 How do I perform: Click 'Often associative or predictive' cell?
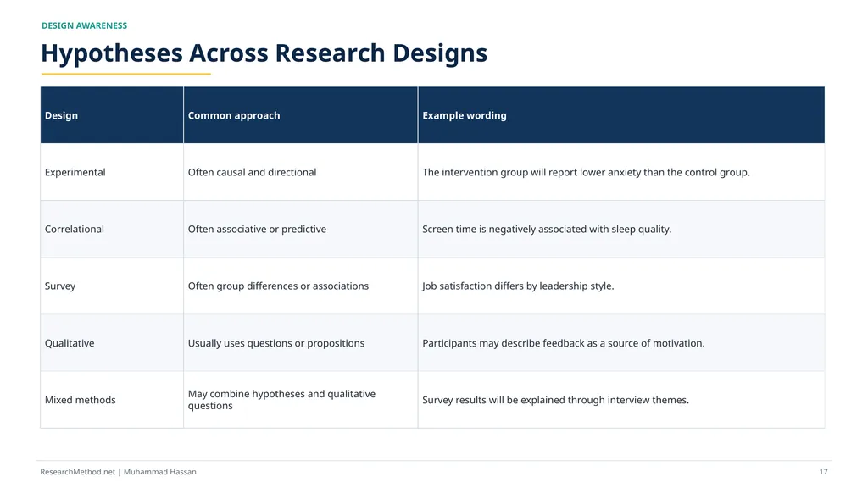coord(301,229)
